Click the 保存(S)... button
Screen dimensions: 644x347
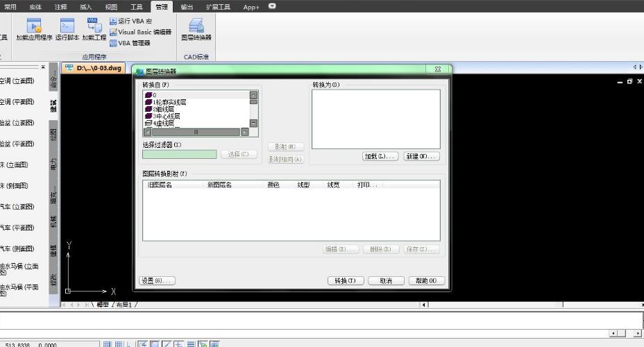421,249
